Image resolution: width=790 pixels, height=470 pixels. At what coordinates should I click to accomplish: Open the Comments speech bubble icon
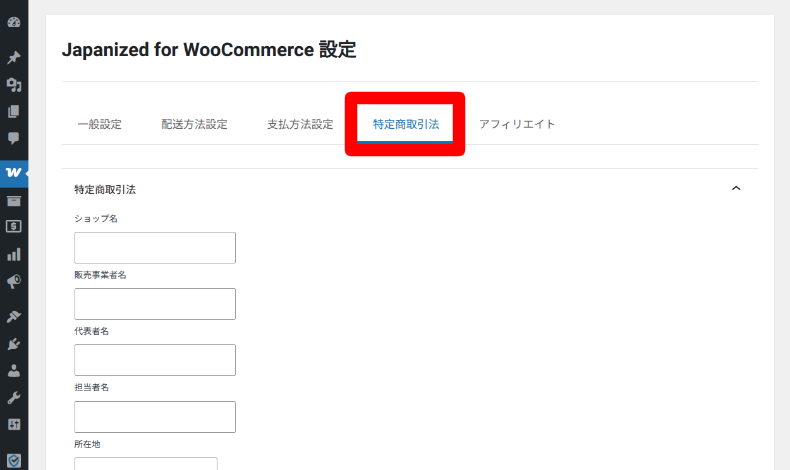[14, 138]
